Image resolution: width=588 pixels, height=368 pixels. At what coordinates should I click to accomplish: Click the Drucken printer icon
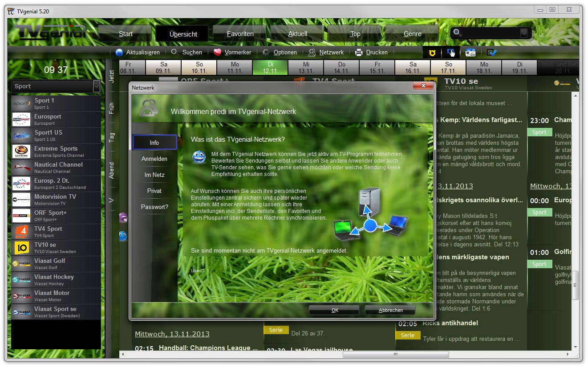(359, 52)
